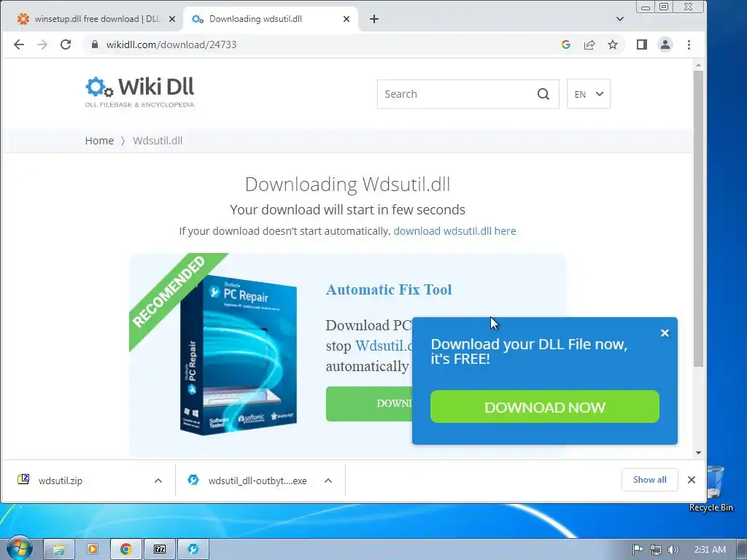747x560 pixels.
Task: Open the Chrome profile avatar
Action: pyautogui.click(x=665, y=44)
